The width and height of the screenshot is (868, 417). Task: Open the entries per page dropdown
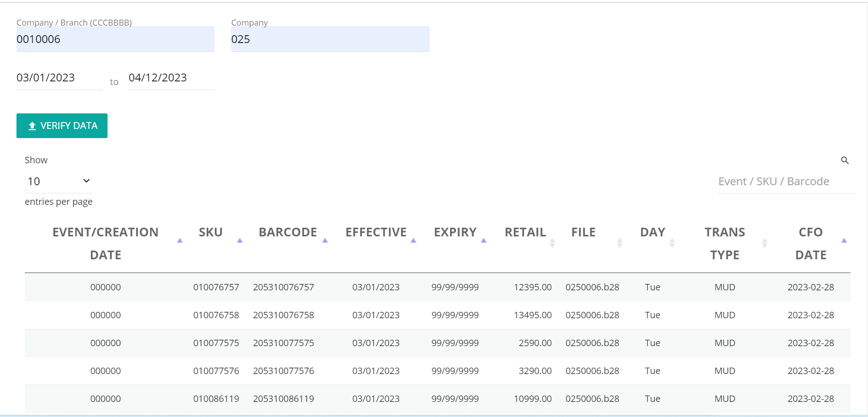(58, 182)
